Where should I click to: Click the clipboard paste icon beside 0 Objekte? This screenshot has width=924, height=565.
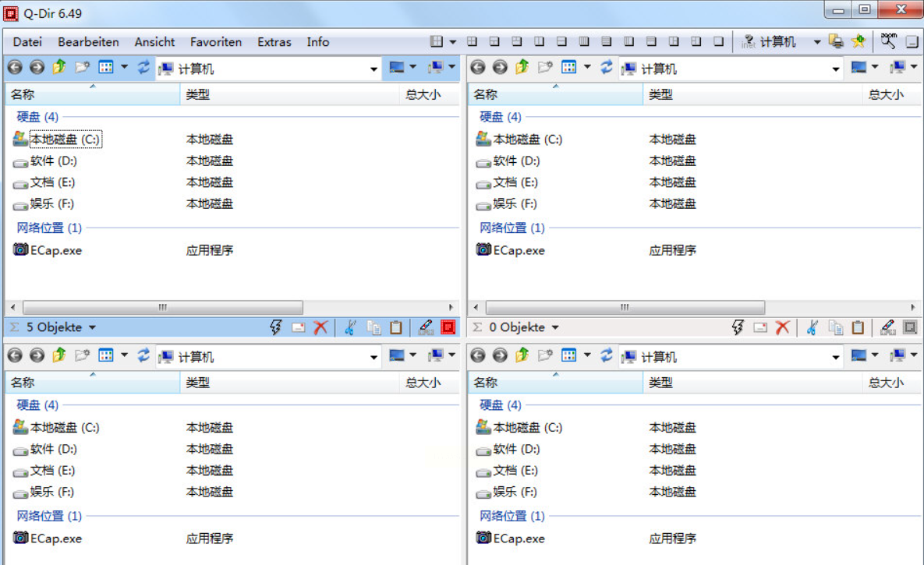tap(858, 327)
